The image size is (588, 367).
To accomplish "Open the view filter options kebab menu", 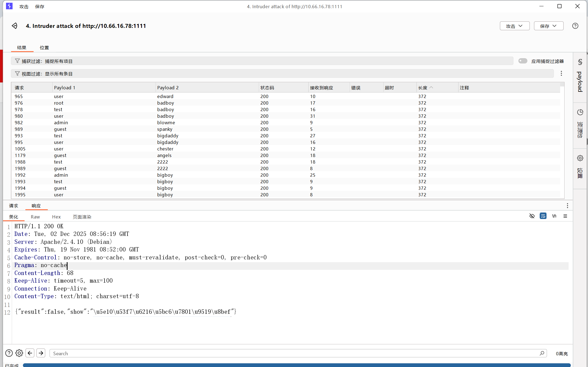I will [561, 73].
